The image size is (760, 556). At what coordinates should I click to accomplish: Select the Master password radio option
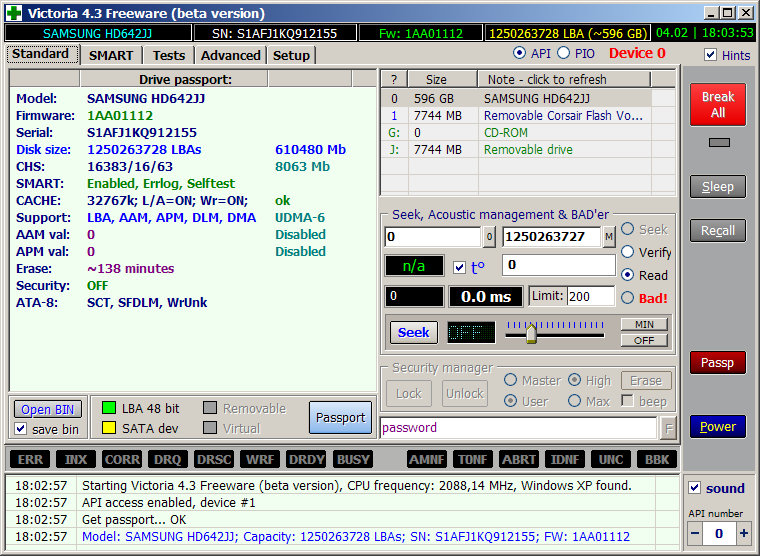(x=510, y=380)
